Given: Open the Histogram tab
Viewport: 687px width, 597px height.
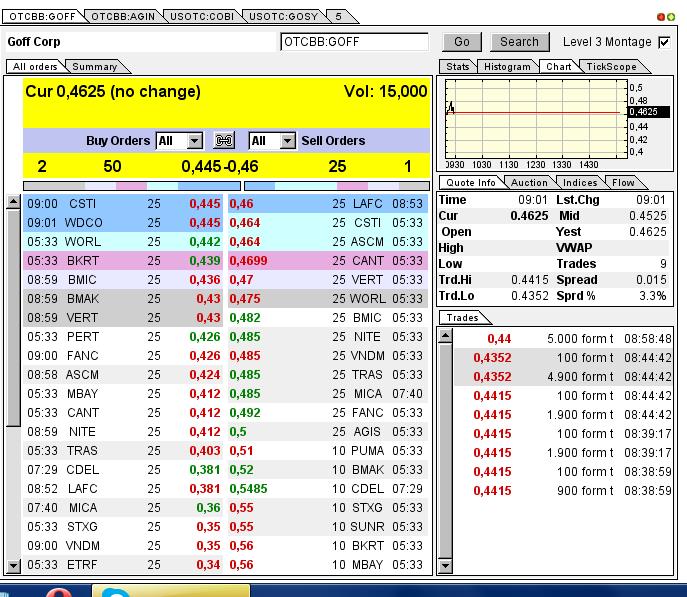Looking at the screenshot, I should click(x=507, y=67).
